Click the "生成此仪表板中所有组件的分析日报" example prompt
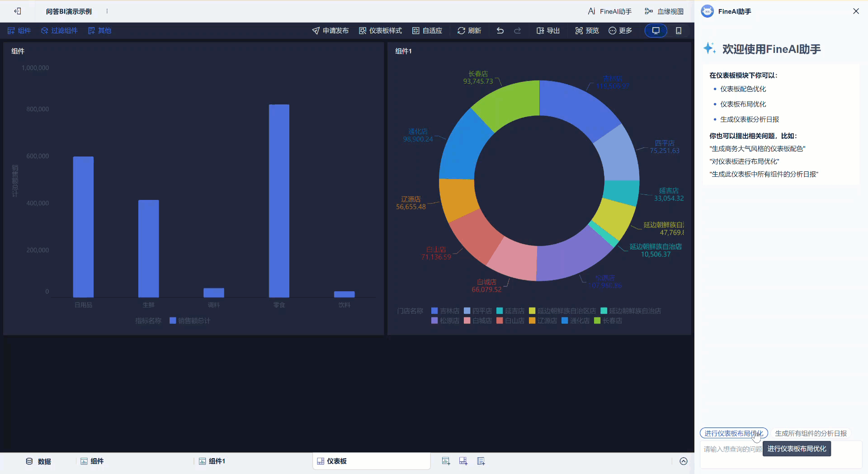Viewport: 868px width, 474px height. [764, 174]
